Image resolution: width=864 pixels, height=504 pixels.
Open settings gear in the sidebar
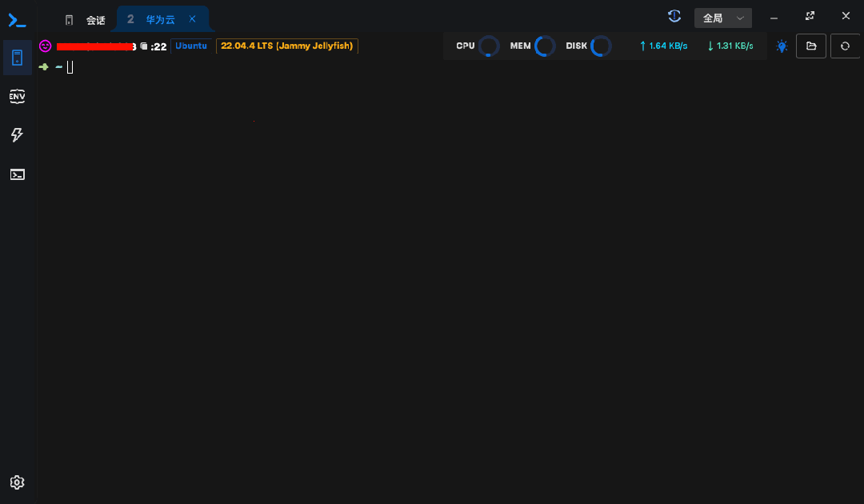17,482
